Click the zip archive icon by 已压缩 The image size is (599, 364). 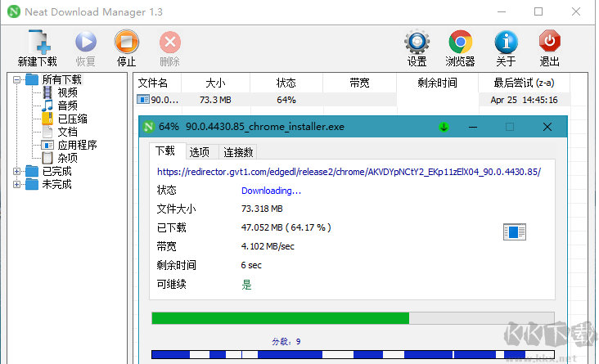[x=47, y=119]
